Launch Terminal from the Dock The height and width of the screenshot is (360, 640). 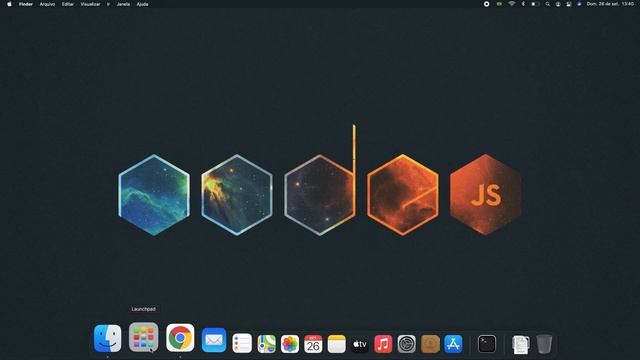pyautogui.click(x=487, y=344)
